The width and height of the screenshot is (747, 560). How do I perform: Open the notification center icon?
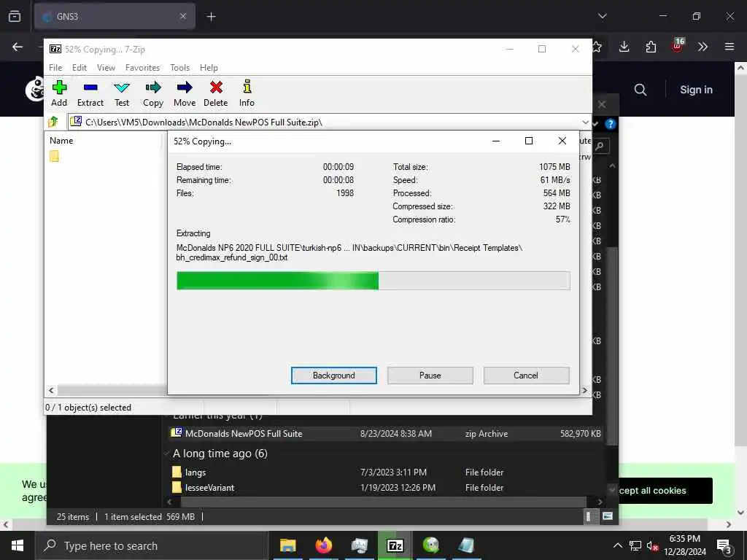point(724,547)
